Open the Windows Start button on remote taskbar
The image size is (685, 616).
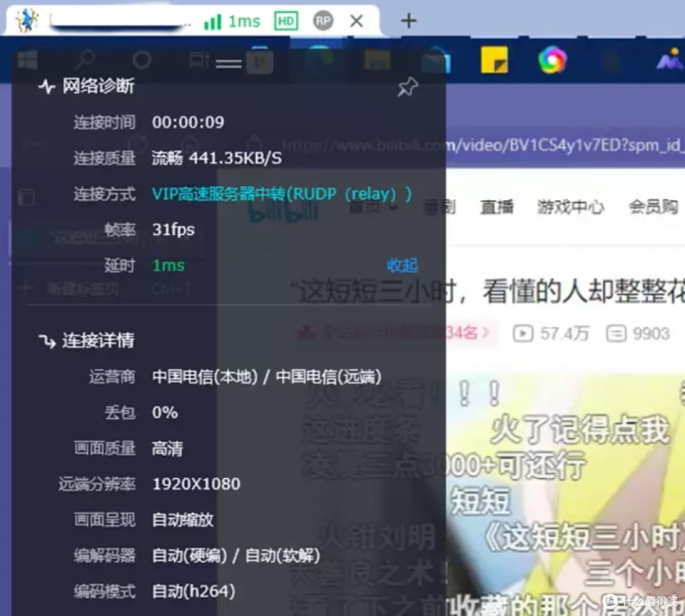coord(27,60)
